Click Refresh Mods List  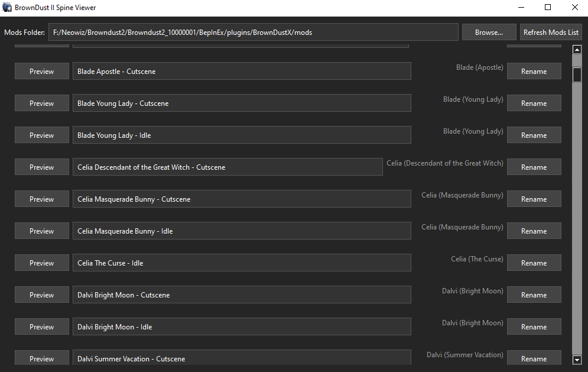551,32
